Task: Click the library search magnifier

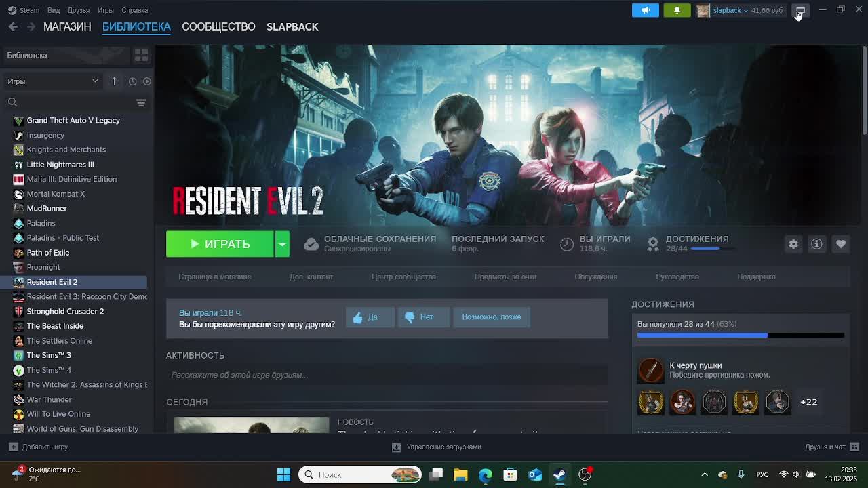Action: point(12,102)
